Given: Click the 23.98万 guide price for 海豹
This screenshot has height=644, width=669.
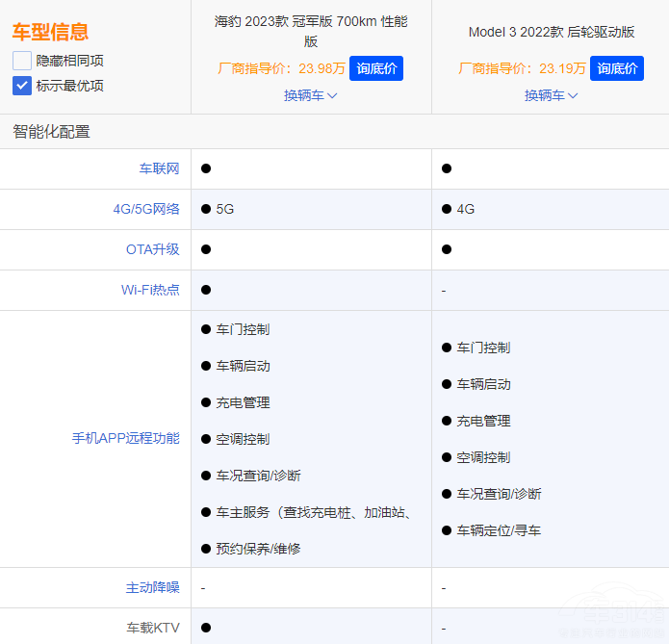Looking at the screenshot, I should tap(322, 68).
